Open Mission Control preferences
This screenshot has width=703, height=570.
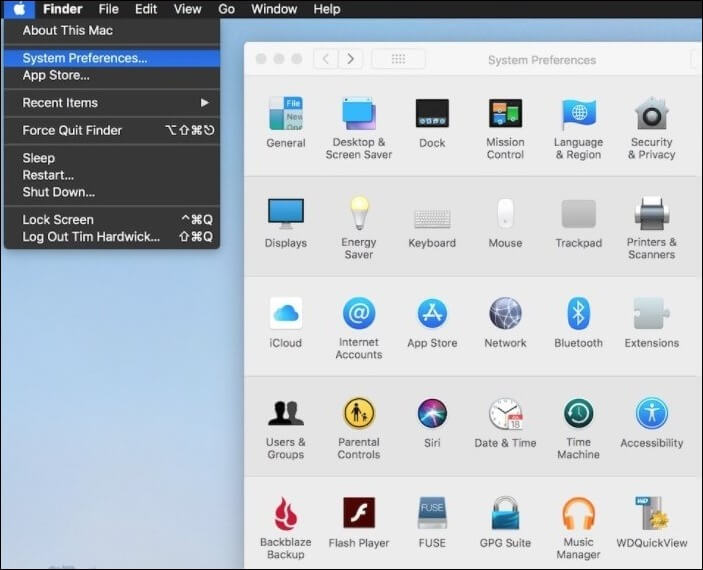(505, 128)
